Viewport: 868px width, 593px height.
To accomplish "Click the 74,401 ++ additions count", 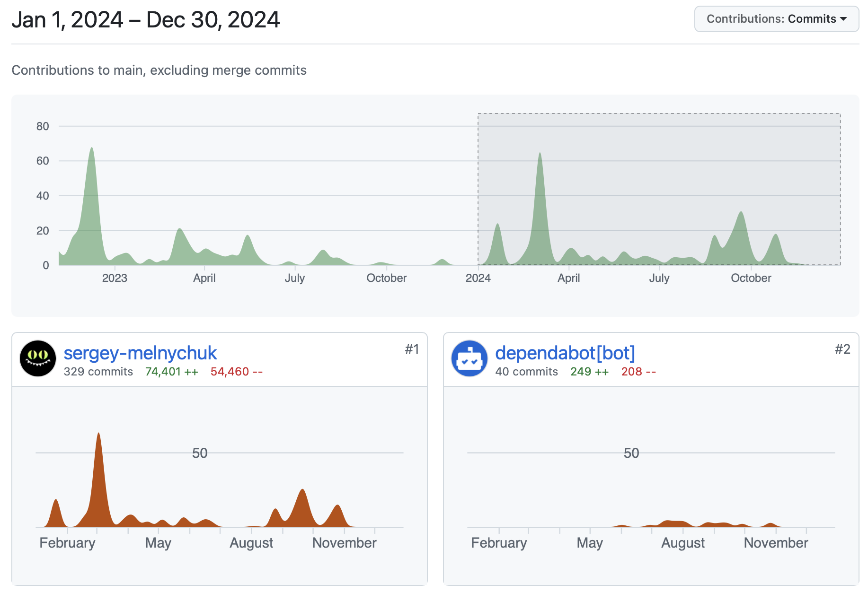I will (171, 372).
